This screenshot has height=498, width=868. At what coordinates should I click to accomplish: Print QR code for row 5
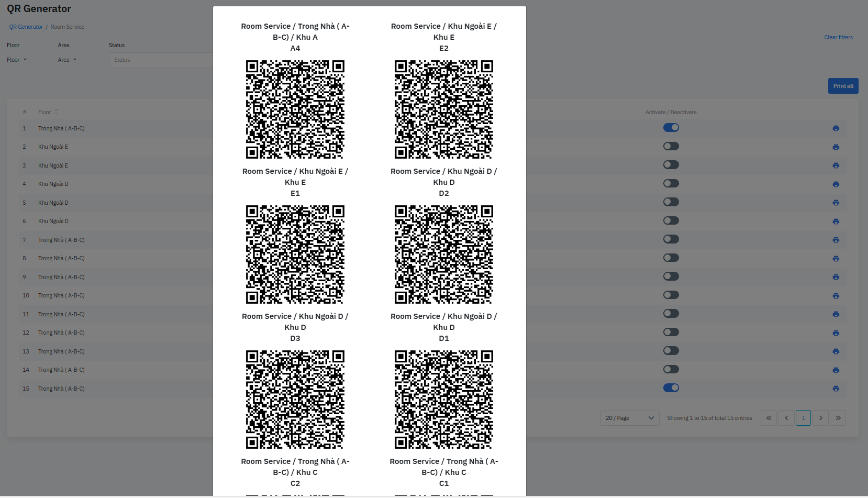[836, 203]
